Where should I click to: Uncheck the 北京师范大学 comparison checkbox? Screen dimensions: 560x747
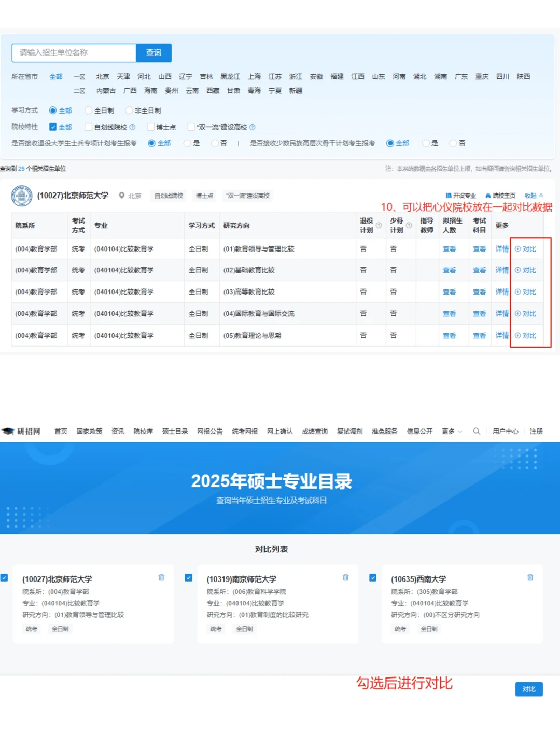4,577
